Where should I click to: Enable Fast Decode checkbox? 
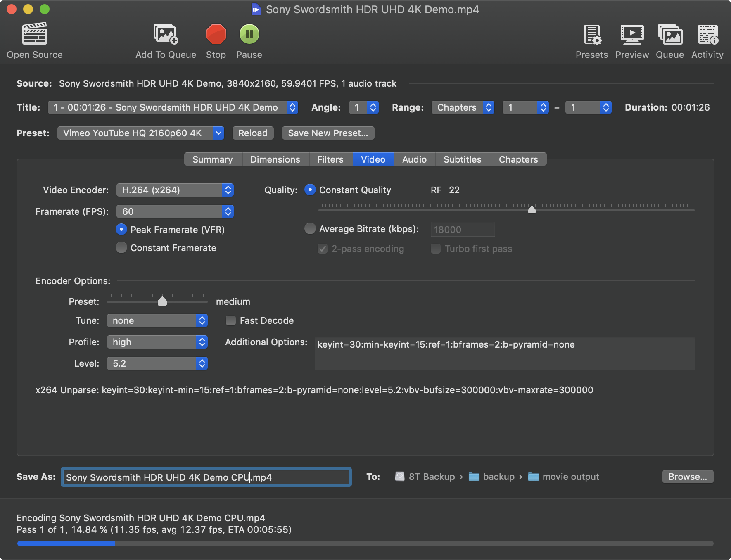tap(231, 320)
